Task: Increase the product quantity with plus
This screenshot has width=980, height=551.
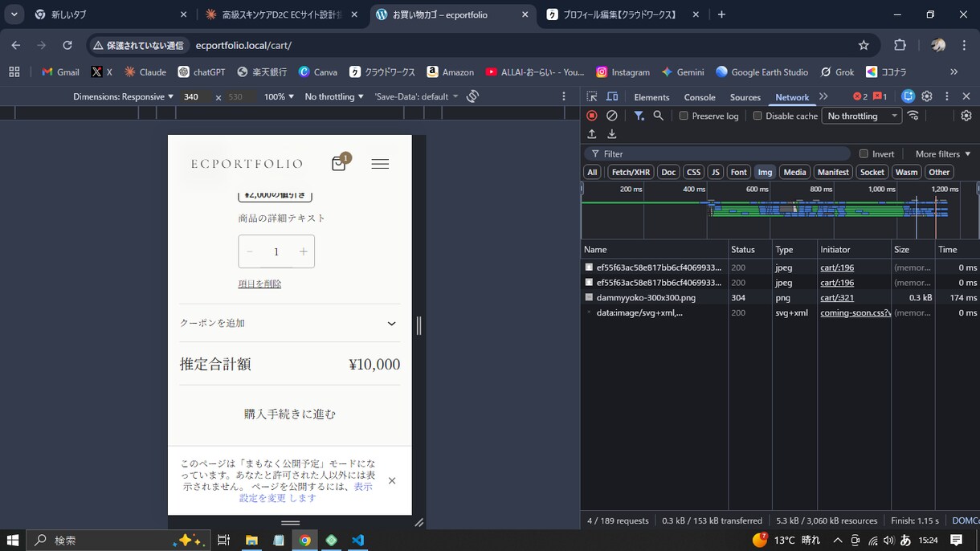Action: coord(303,252)
